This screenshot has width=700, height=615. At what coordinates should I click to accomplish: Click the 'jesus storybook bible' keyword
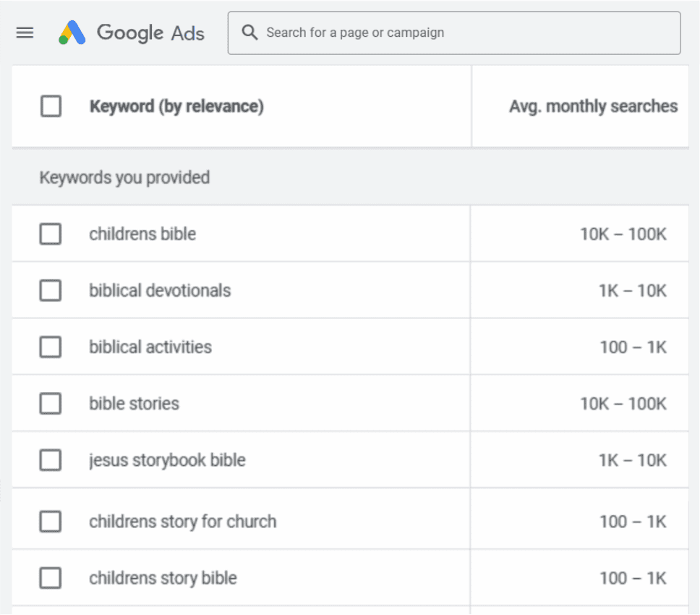167,459
